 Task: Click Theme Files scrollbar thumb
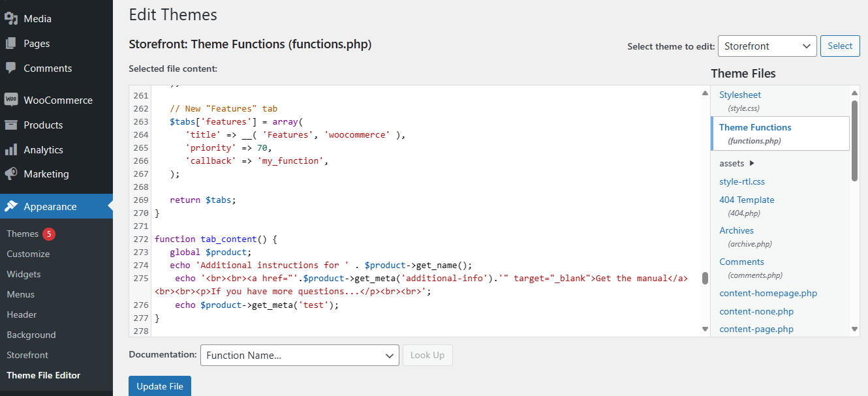[855, 140]
